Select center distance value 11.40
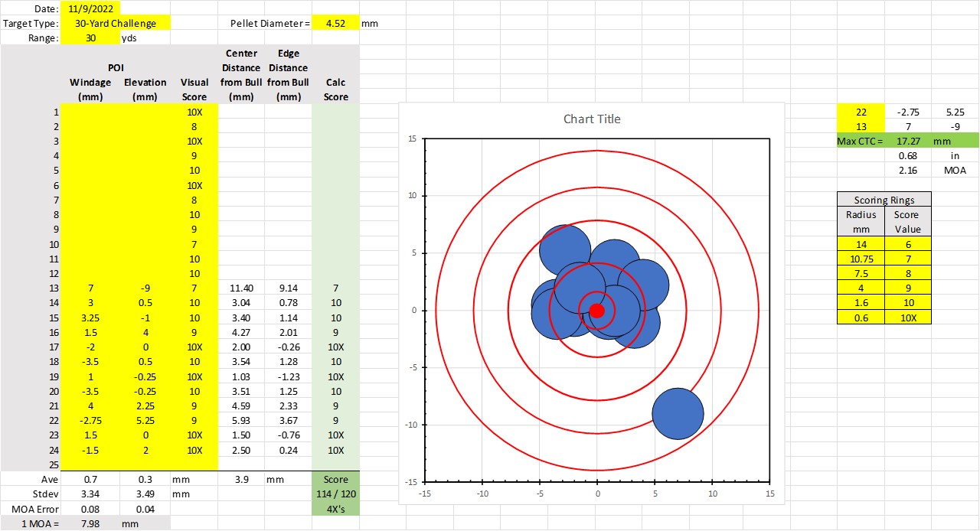980x531 pixels. click(x=241, y=288)
